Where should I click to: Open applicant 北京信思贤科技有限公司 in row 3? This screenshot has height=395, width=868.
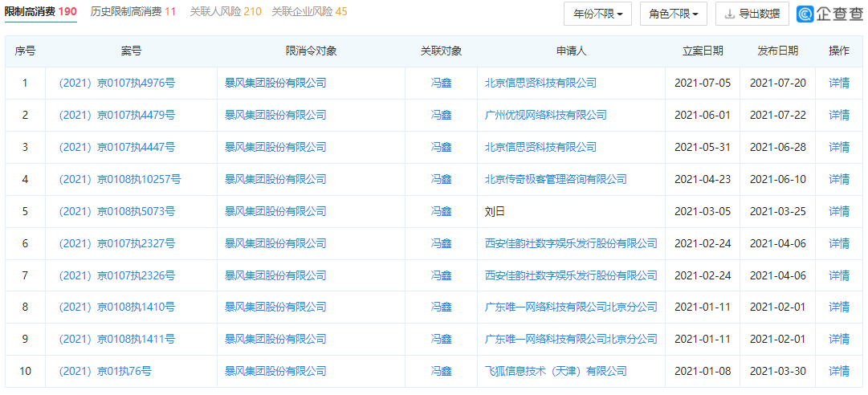540,147
